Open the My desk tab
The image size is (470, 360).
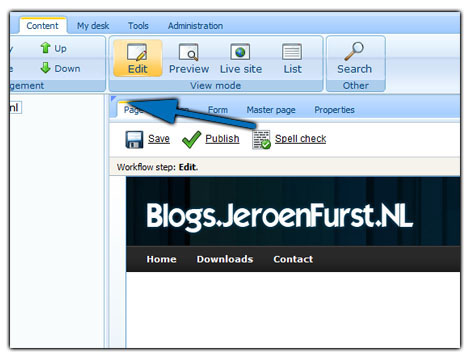click(93, 26)
